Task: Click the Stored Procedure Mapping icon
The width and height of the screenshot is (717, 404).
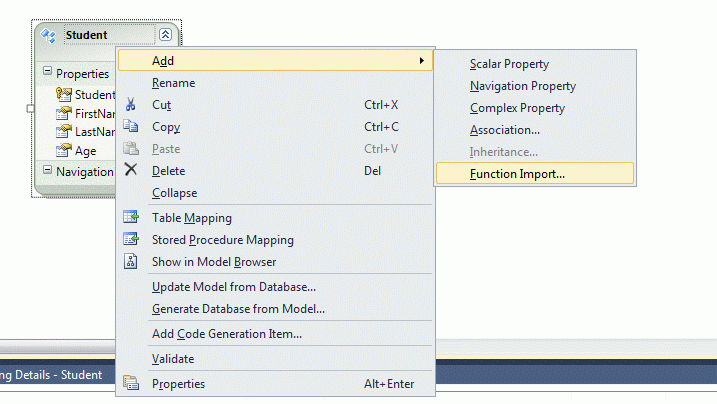Action: tap(130, 240)
